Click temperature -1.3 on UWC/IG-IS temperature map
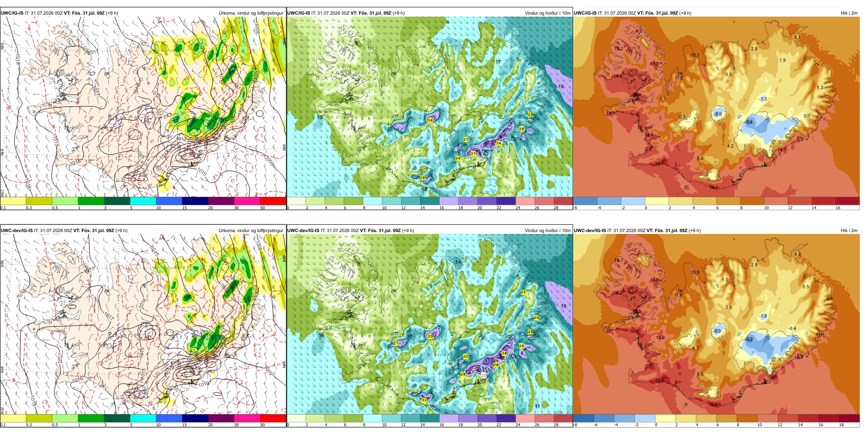 coord(763,99)
